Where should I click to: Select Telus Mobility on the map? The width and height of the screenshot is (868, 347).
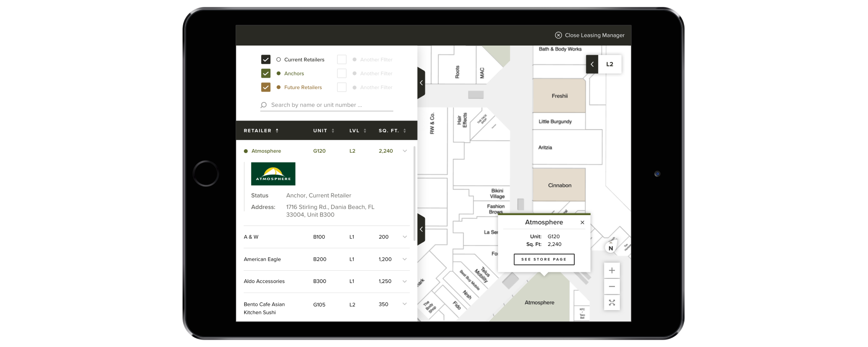[x=482, y=275]
